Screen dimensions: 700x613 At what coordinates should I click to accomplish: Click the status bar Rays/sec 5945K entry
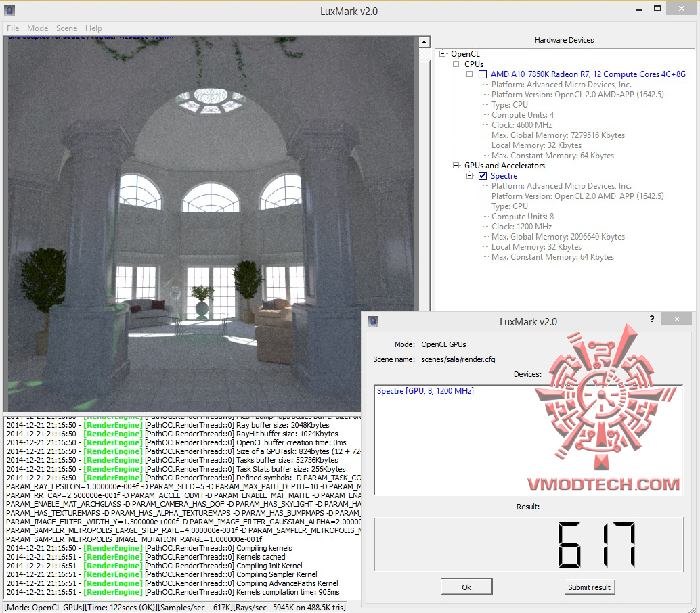[290, 608]
